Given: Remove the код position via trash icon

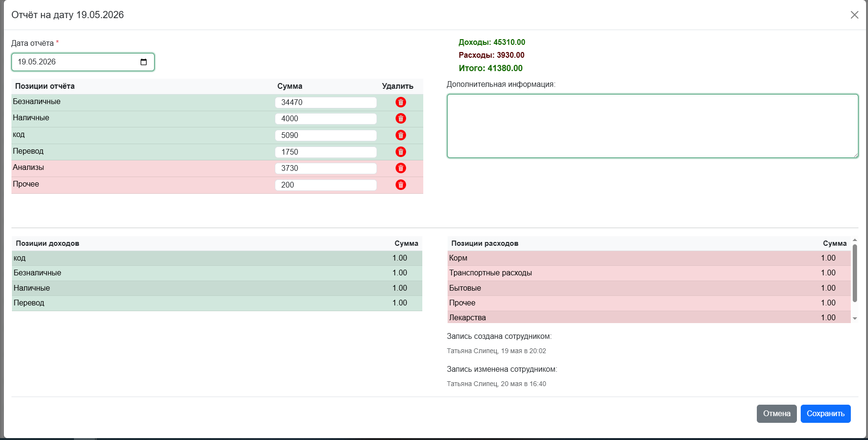Looking at the screenshot, I should click(401, 135).
